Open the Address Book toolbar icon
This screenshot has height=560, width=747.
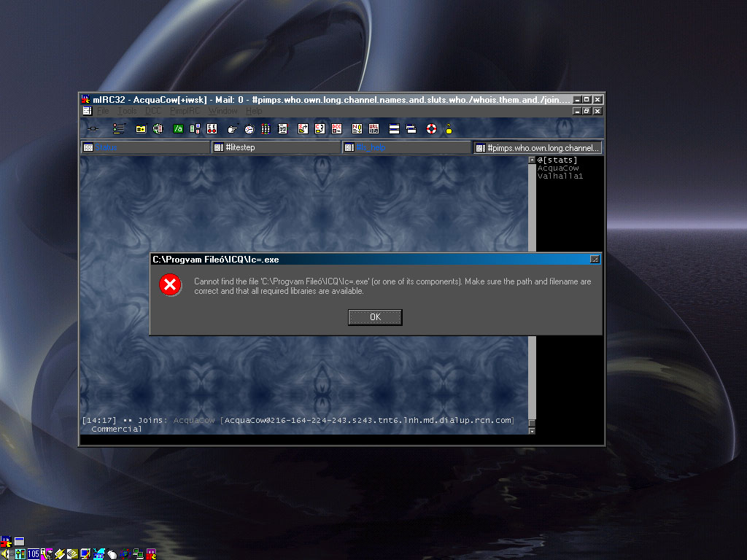tap(282, 128)
